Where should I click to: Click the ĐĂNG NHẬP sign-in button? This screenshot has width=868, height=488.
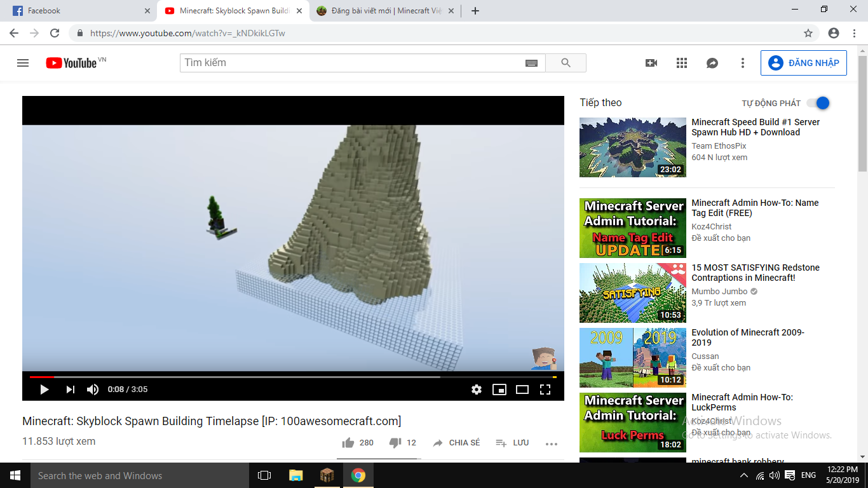(804, 63)
